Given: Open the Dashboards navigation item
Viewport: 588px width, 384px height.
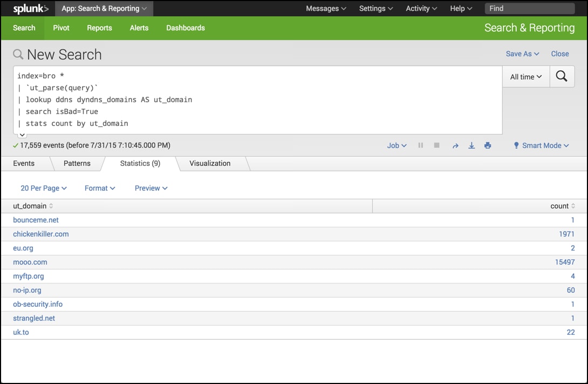Looking at the screenshot, I should (x=185, y=28).
